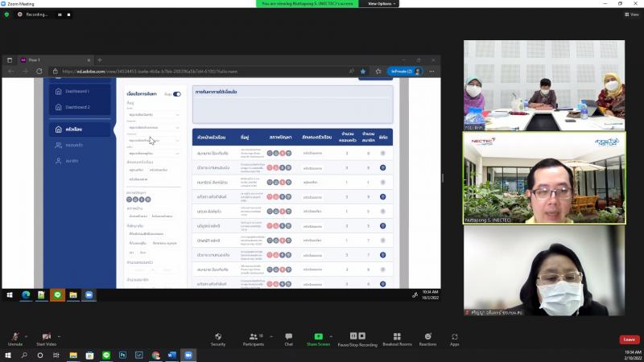Image resolution: width=644 pixels, height=362 pixels.
Task: Open the Edge icon in the shared taskbar
Action: click(26, 294)
